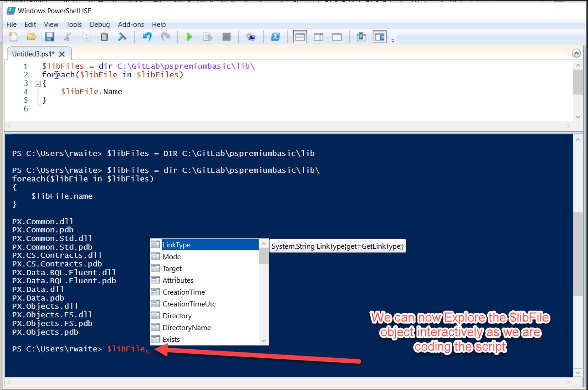Collapse the foreach block outline toggle
This screenshot has height=390, width=588.
[38, 84]
